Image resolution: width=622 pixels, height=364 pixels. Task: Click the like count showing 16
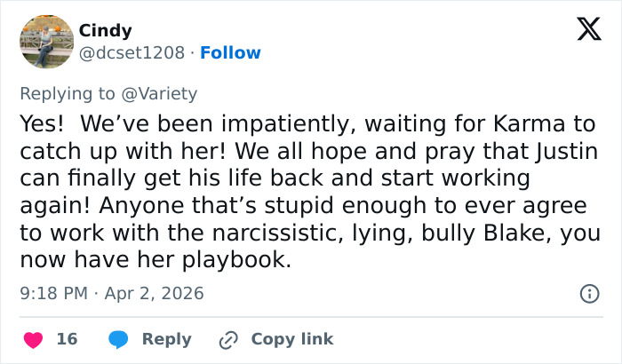[x=67, y=339]
